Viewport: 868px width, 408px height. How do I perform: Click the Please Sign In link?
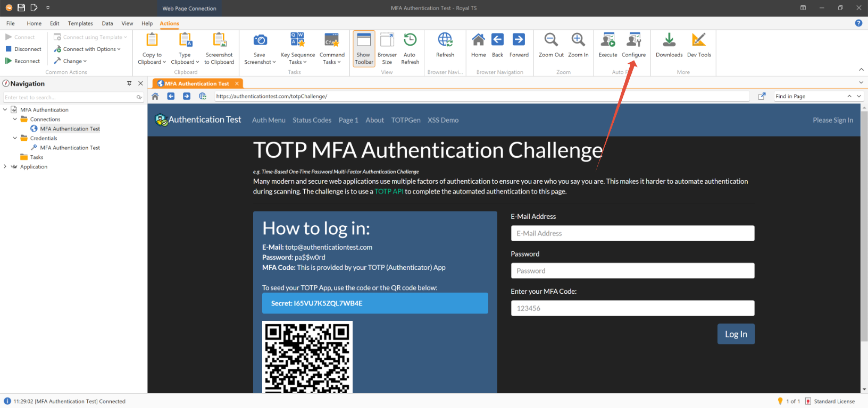click(833, 120)
